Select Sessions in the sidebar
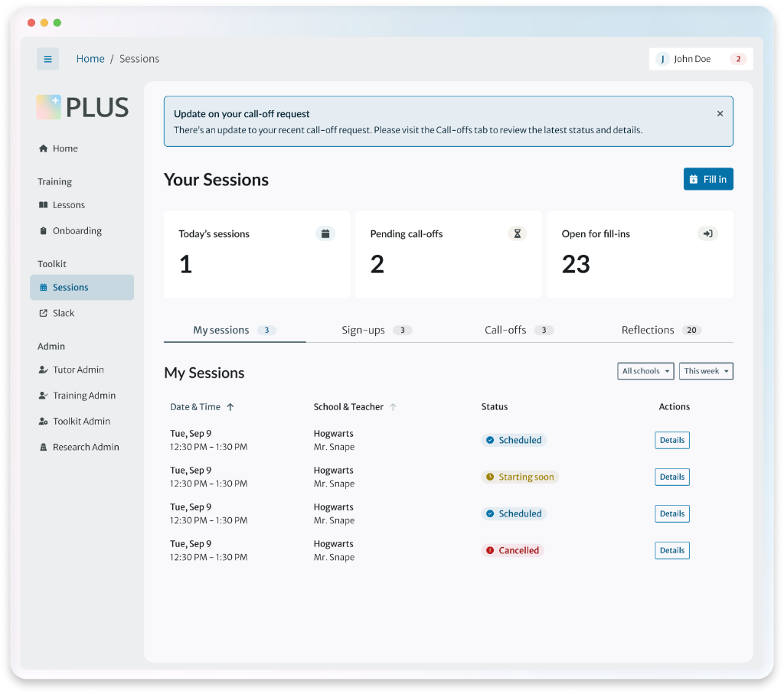This screenshot has height=694, width=784. (x=82, y=287)
